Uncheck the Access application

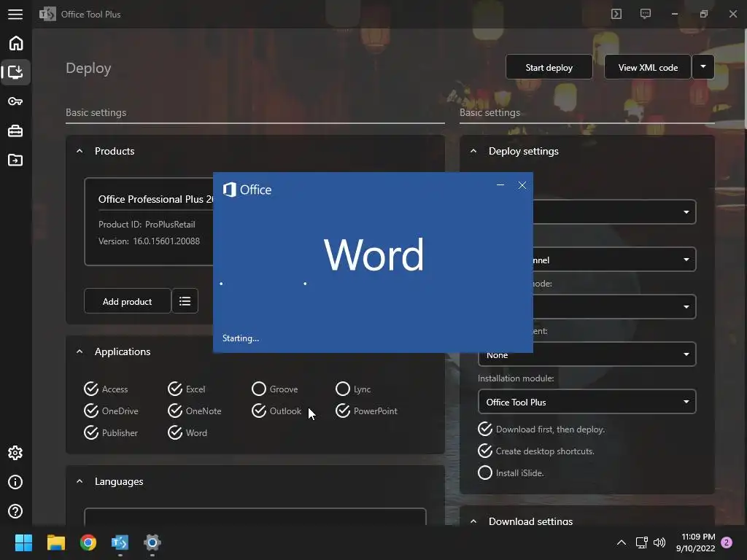tap(106, 389)
